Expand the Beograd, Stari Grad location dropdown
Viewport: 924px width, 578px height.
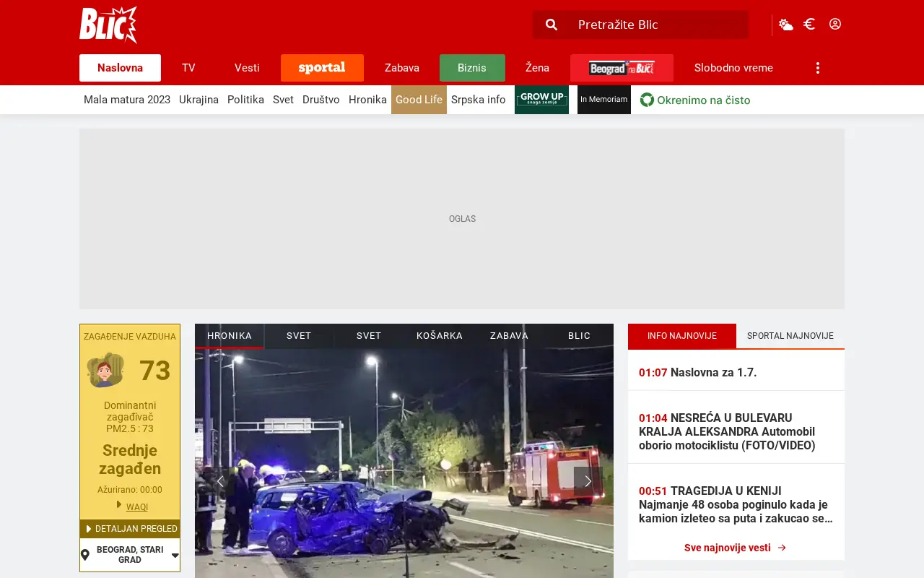[x=130, y=555]
